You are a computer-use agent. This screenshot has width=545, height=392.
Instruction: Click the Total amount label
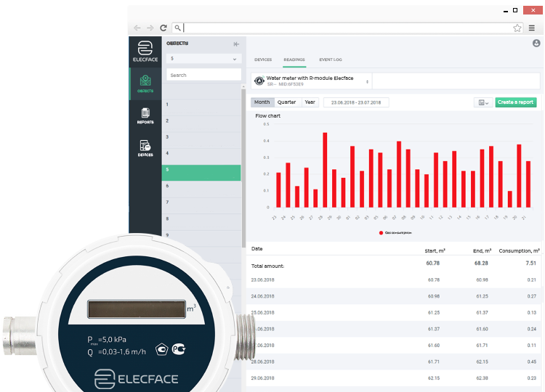pyautogui.click(x=267, y=266)
